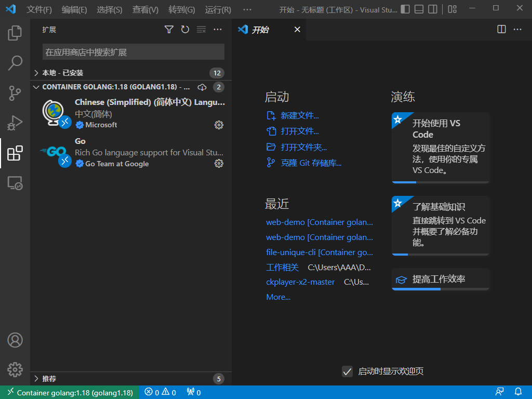This screenshot has width=532, height=399.
Task: Click the Microsoft publisher label
Action: (101, 125)
